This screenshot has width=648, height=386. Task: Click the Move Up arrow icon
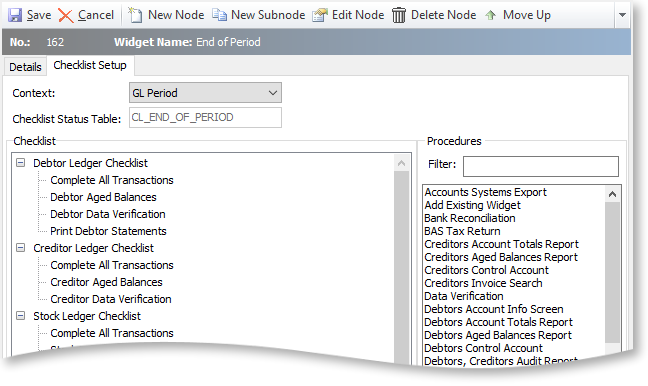coord(491,15)
